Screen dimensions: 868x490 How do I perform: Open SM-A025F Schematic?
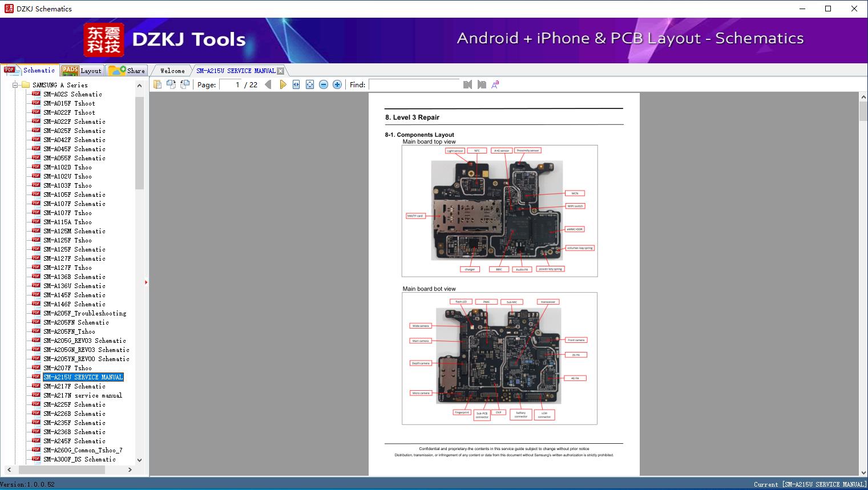[74, 131]
